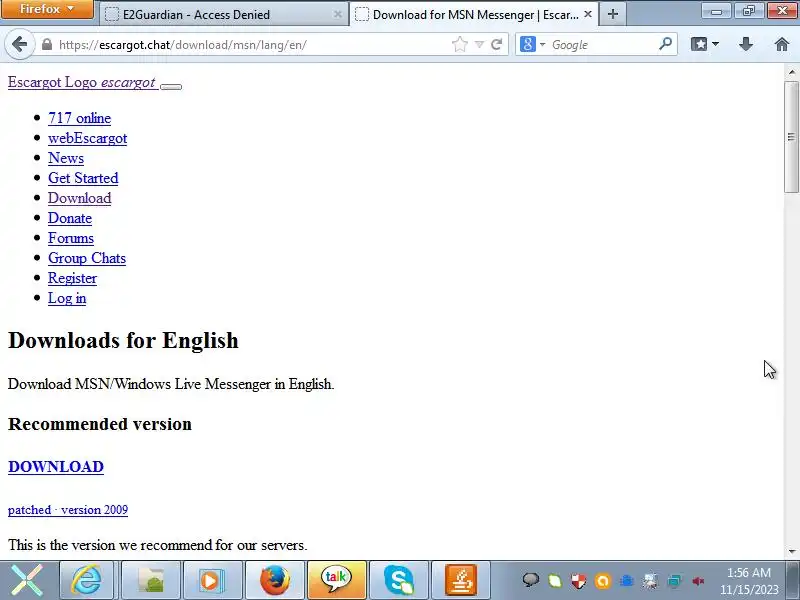The width and height of the screenshot is (800, 600).
Task: Reload the page with the refresh icon
Action: pyautogui.click(x=496, y=45)
